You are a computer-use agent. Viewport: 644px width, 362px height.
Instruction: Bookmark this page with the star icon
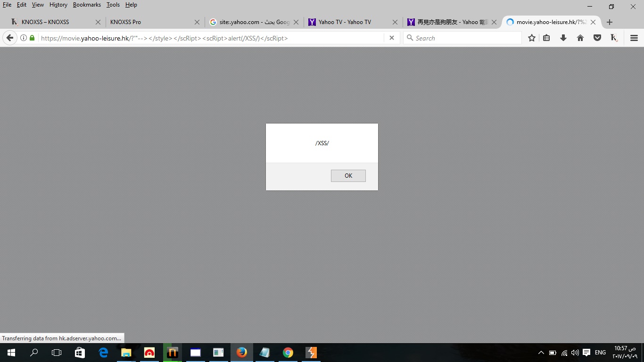pyautogui.click(x=532, y=38)
